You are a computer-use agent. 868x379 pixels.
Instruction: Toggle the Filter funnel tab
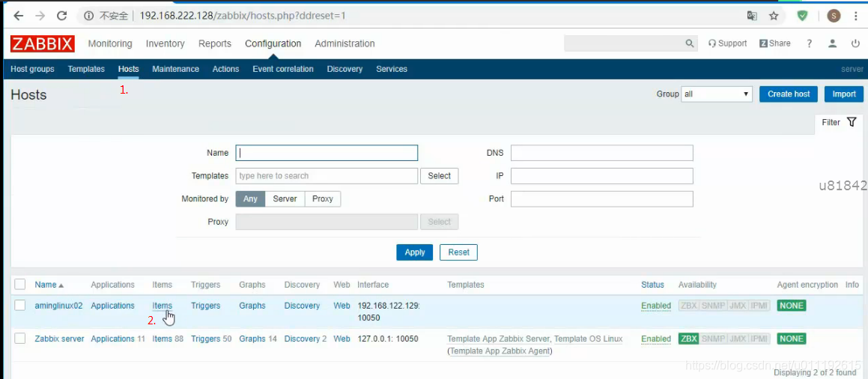[840, 122]
